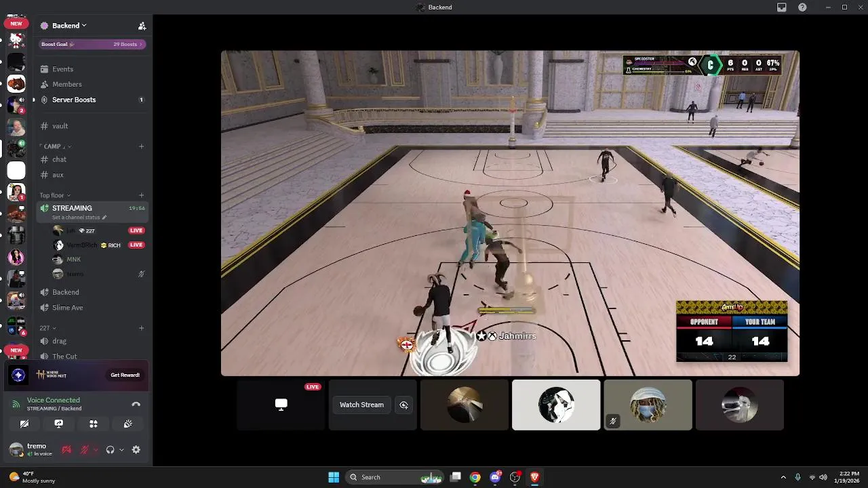Screen dimensions: 868x488
Task: Click the LIVE badge next to RICH user
Action: (136, 245)
